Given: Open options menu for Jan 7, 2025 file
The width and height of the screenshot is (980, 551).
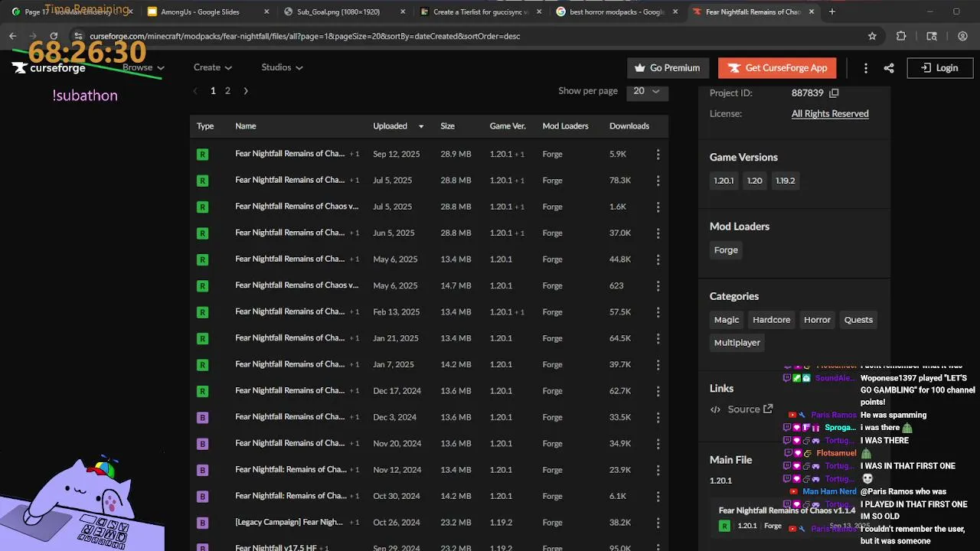Looking at the screenshot, I should click(658, 365).
